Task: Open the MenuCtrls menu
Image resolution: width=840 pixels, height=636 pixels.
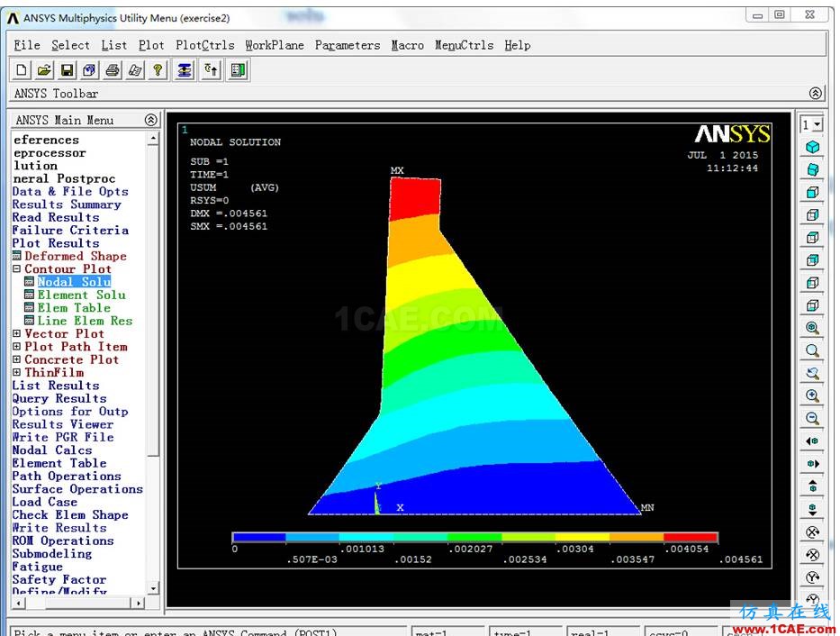Action: (464, 46)
